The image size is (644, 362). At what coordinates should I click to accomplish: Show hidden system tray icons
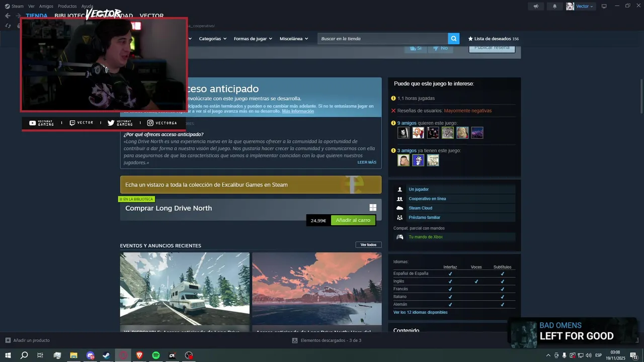[548, 355]
